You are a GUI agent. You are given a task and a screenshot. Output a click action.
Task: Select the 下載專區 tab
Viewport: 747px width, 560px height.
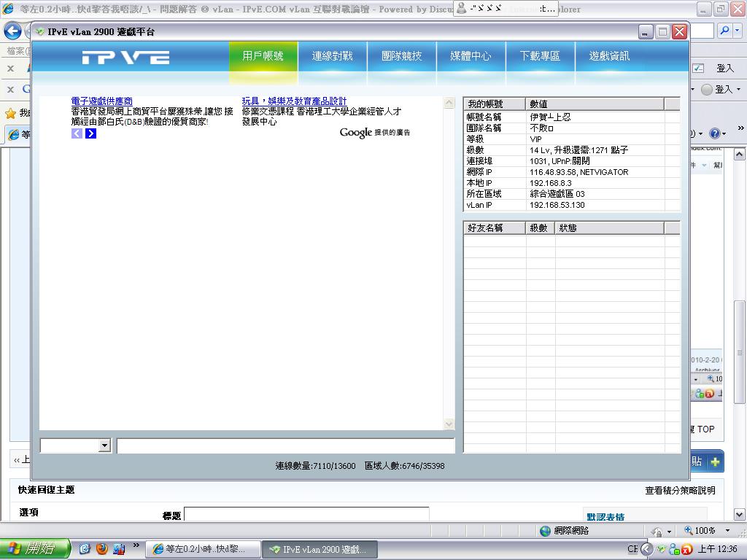541,56
